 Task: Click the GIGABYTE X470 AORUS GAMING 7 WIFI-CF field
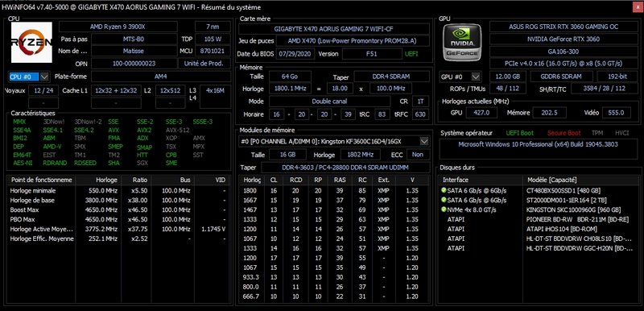334,29
